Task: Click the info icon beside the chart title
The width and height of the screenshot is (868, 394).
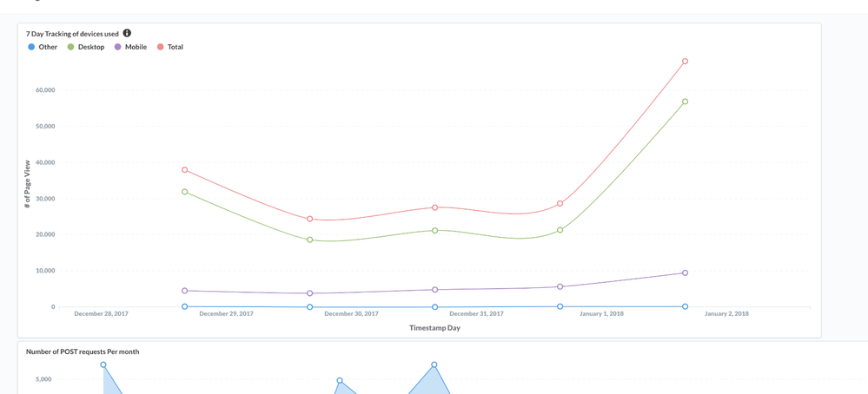Action: [127, 33]
